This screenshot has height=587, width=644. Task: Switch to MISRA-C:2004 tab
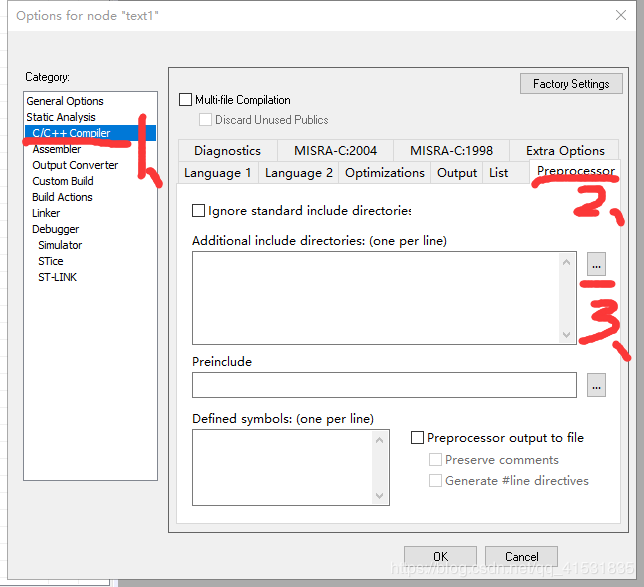[x=336, y=151]
